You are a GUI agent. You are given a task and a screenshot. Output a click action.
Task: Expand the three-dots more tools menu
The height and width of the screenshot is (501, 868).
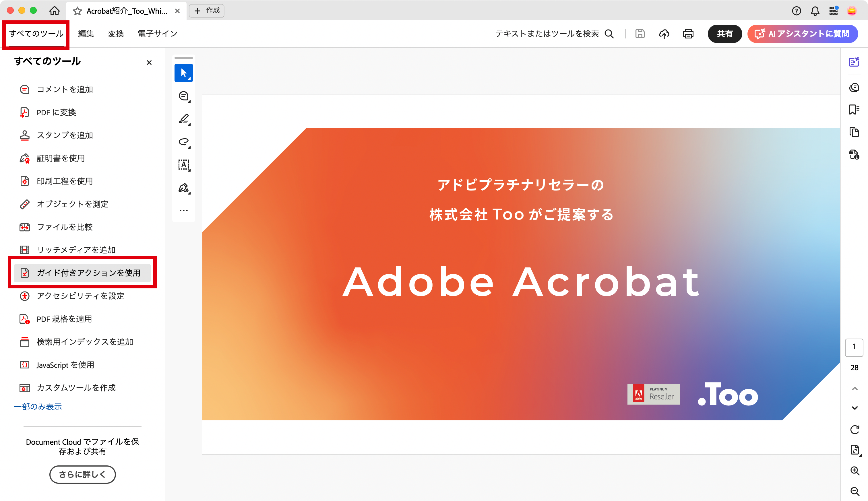coord(183,210)
